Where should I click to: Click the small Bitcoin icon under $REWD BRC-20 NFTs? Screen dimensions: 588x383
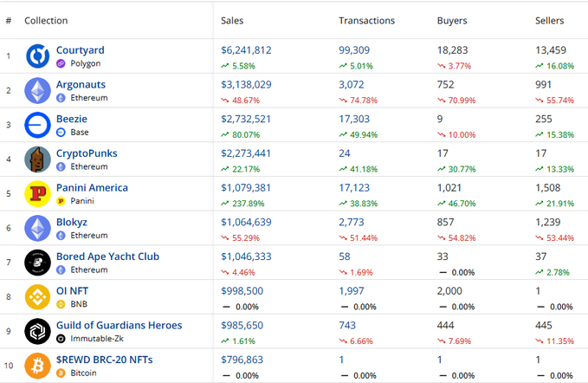61,373
